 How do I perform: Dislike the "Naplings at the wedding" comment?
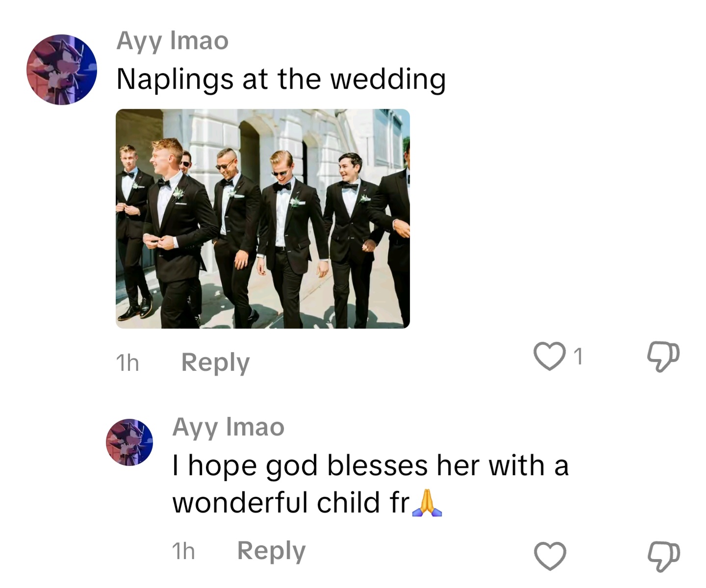coord(663,357)
